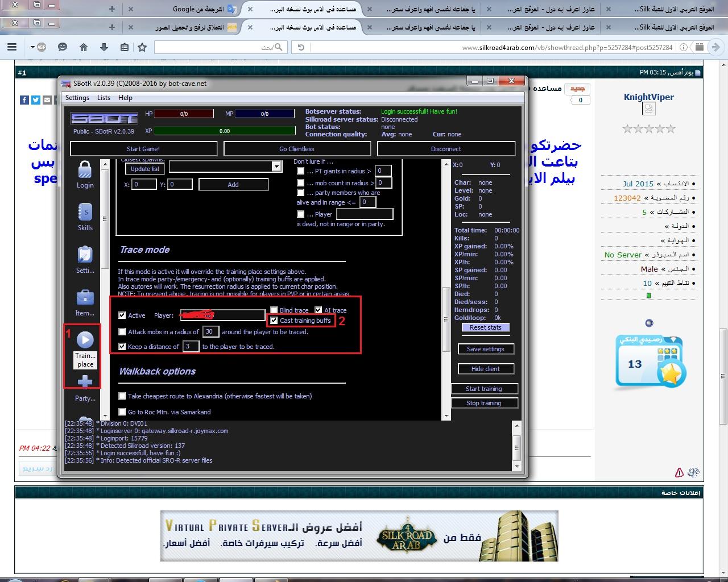Click the Disconnect button

coord(446,149)
